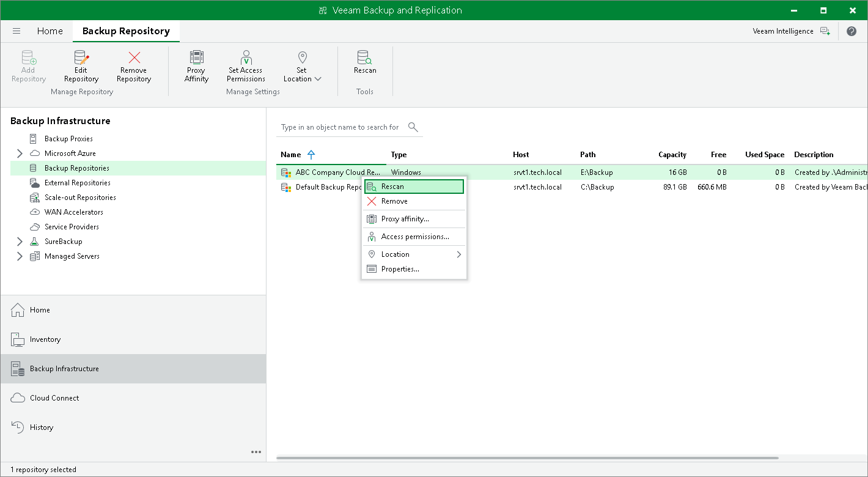
Task: Click Add Repository ribbon icon
Action: [29, 58]
